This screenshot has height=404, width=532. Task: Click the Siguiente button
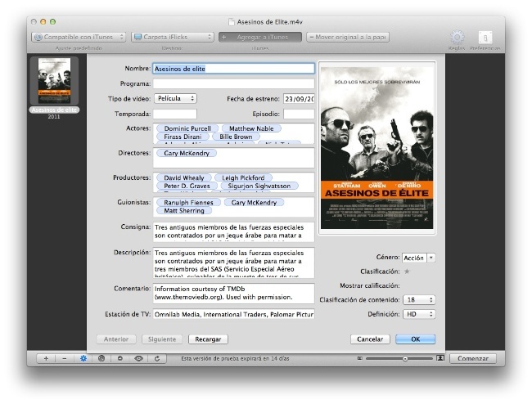162,339
